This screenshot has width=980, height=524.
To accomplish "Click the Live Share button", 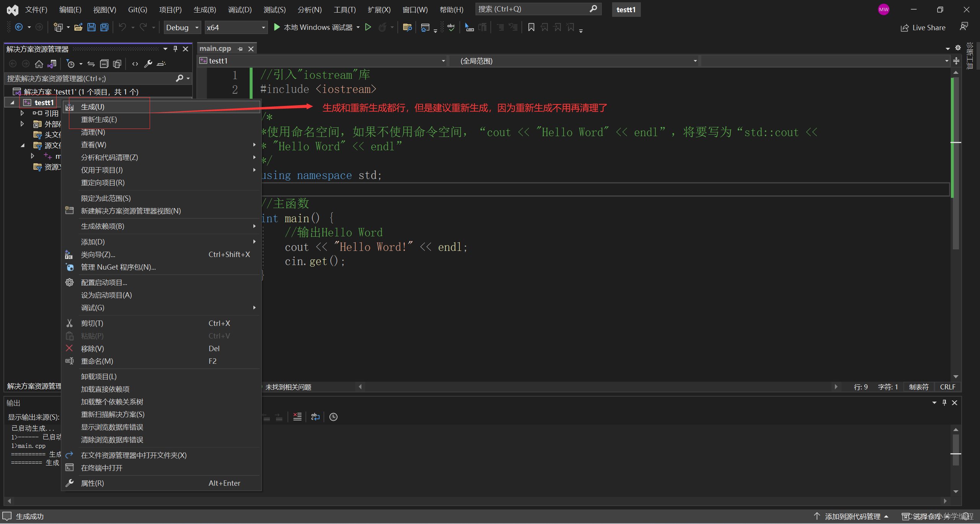I will pyautogui.click(x=923, y=28).
